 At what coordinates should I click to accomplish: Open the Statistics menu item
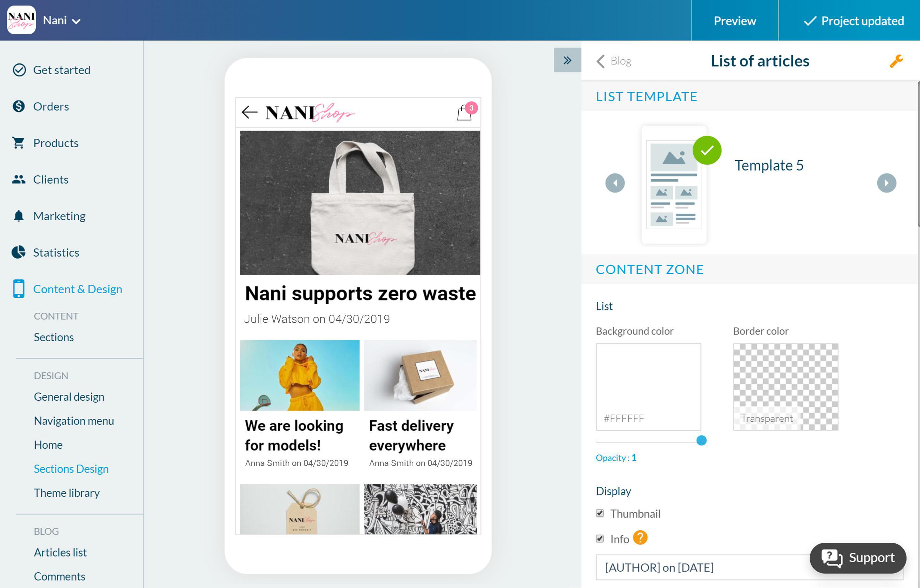(56, 252)
